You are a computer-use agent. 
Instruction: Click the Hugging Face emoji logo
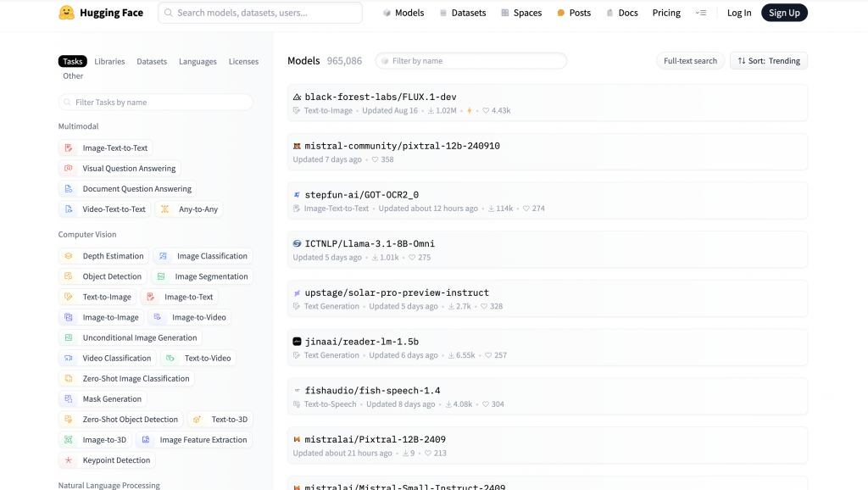pos(66,13)
